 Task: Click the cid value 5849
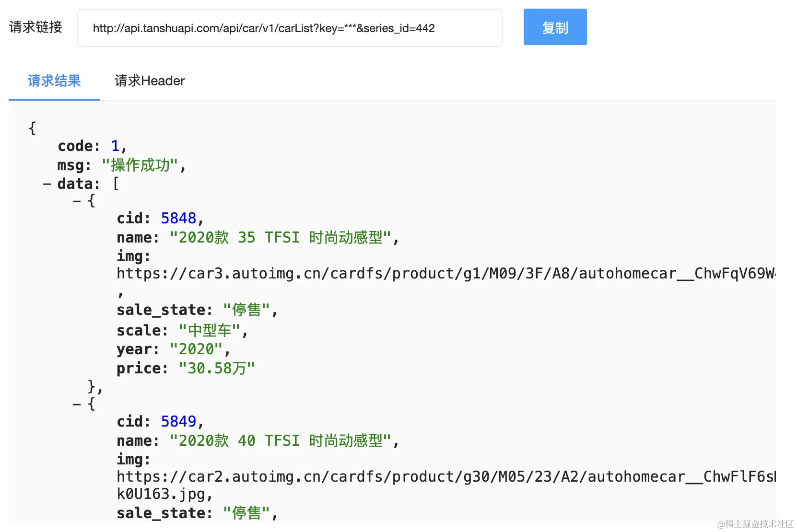click(x=178, y=422)
